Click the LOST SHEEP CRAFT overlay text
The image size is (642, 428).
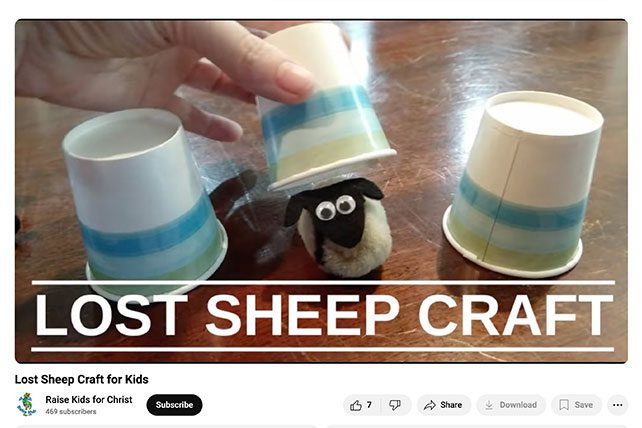coord(323,316)
